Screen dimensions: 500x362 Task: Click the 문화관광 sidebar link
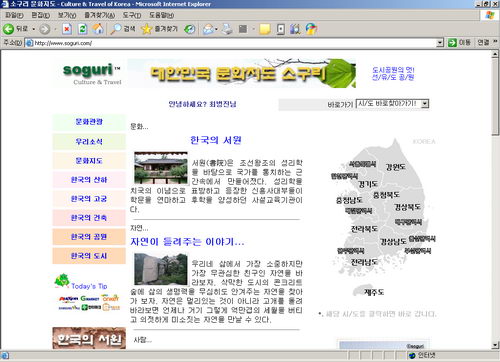(89, 122)
